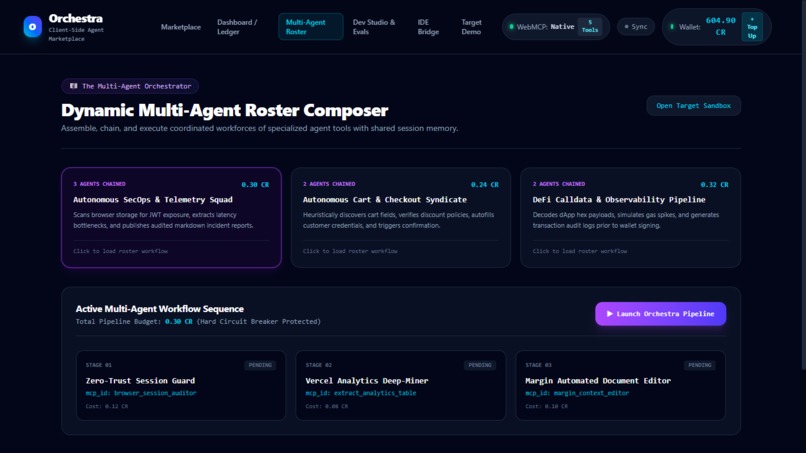Click the Wallet balance 604.90 CR
This screenshot has height=453, width=806.
point(720,26)
